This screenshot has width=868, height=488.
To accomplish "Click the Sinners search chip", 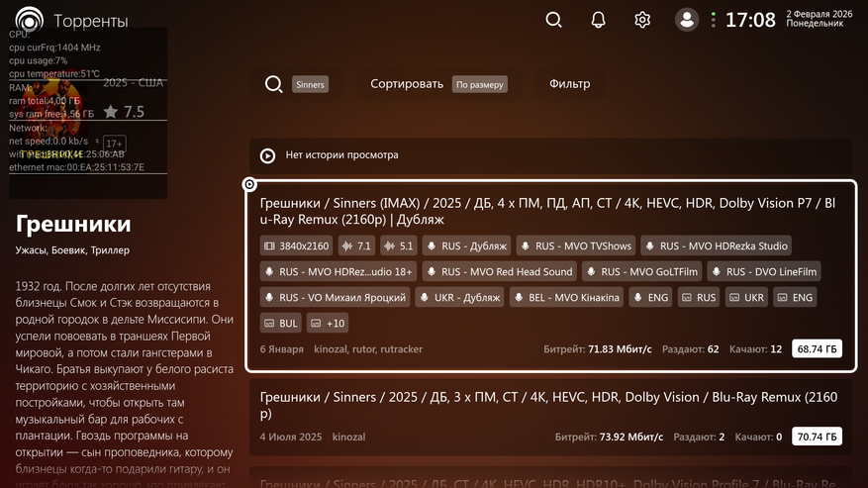I will coord(310,84).
